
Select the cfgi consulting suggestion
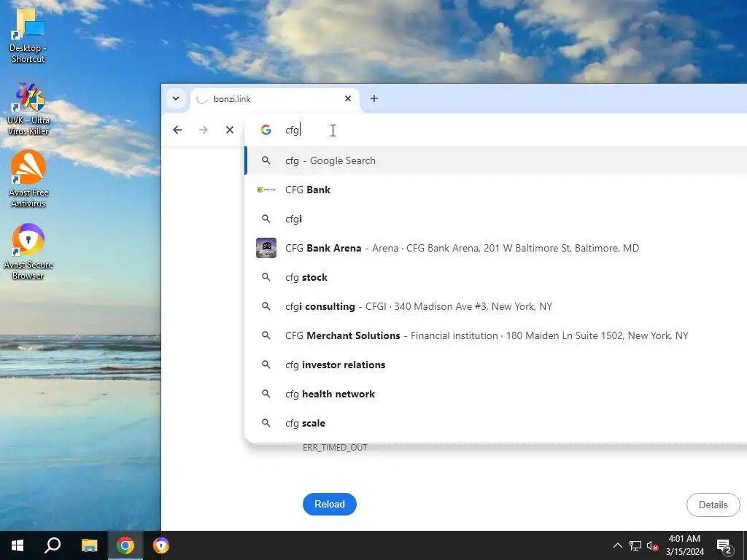point(495,306)
